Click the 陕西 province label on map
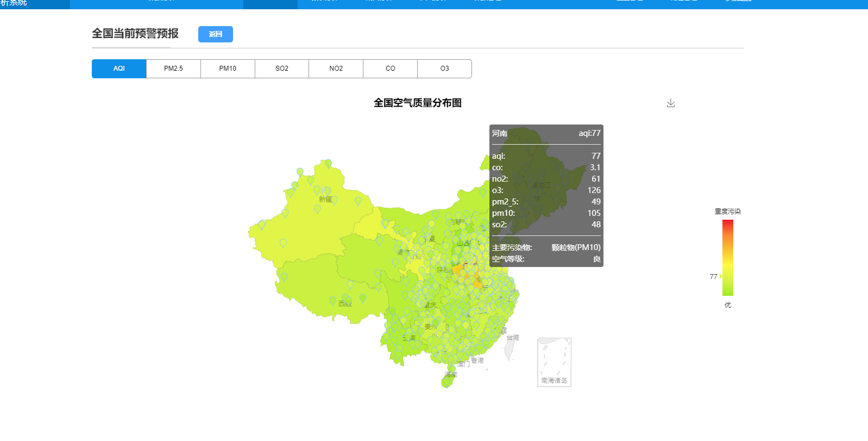 443,270
